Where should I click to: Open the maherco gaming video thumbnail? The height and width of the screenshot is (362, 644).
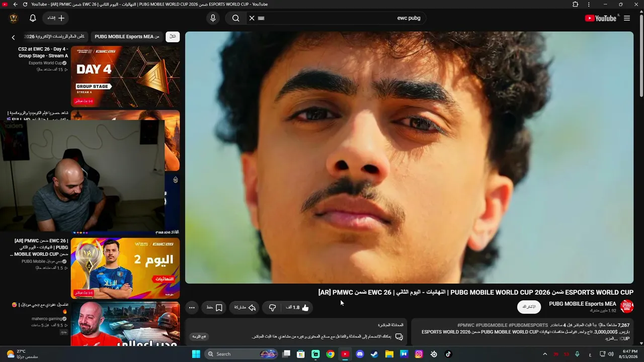click(125, 324)
